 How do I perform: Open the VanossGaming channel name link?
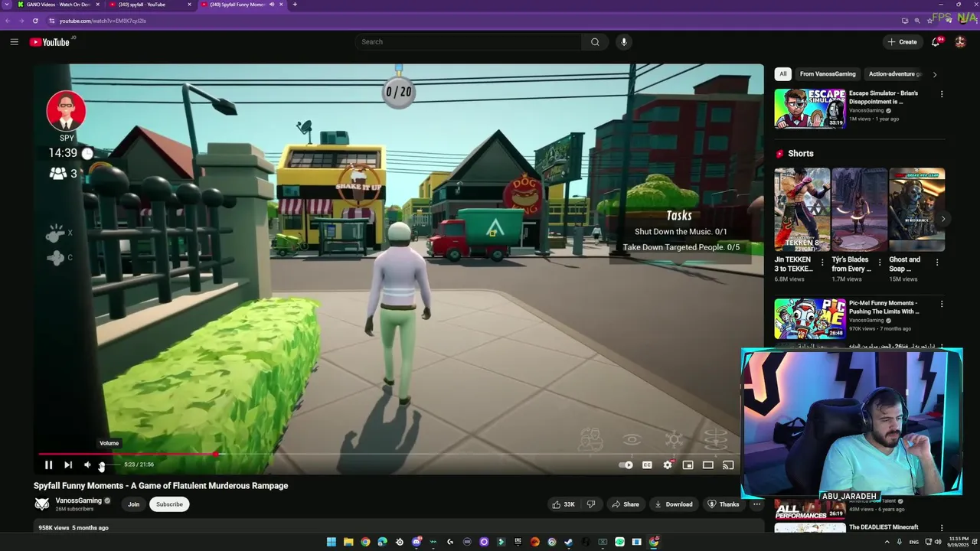pos(79,500)
